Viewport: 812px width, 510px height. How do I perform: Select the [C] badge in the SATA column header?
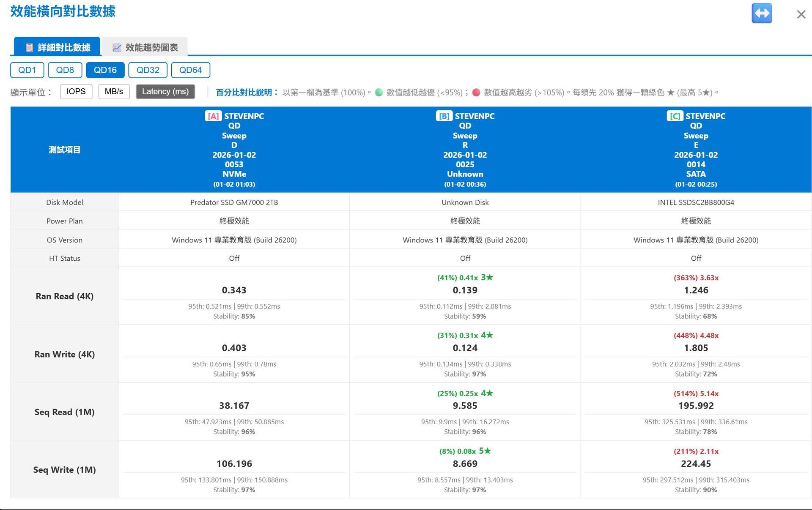point(675,116)
